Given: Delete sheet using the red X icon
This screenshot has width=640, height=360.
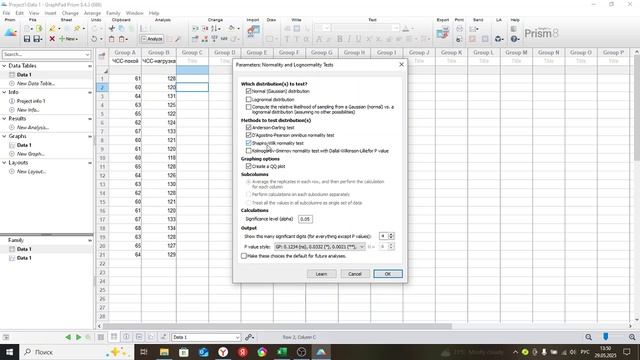Looking at the screenshot, I should [x=52, y=39].
